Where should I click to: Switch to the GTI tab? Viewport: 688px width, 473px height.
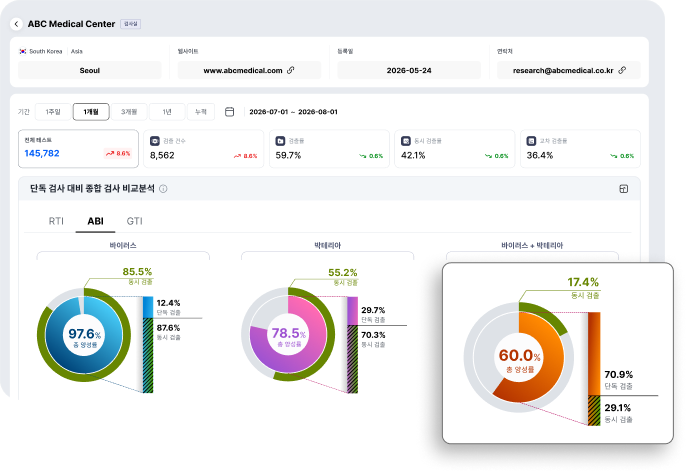point(134,221)
